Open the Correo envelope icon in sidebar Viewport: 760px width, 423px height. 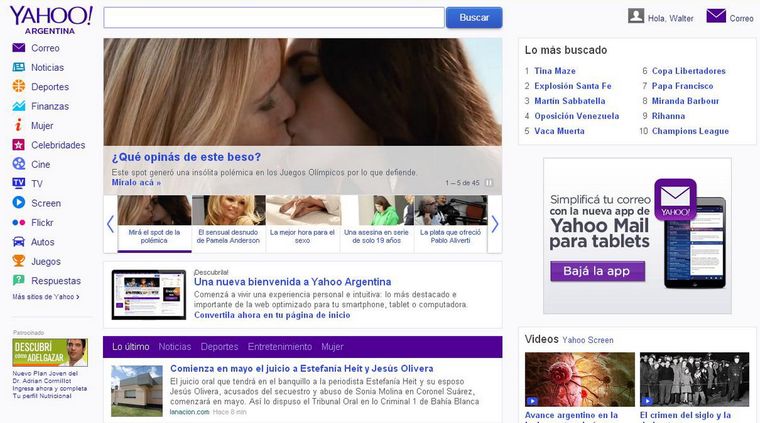(x=18, y=47)
